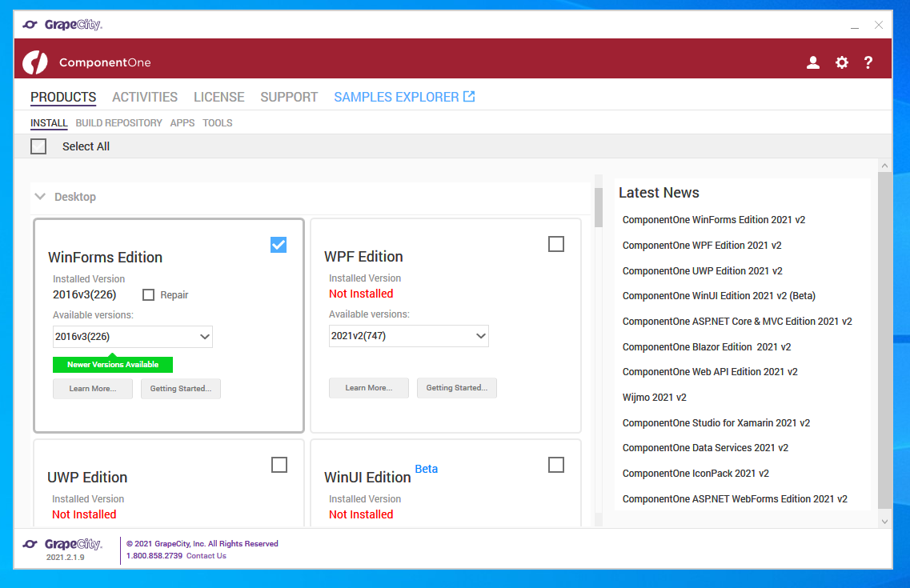This screenshot has height=588, width=910.
Task: Open ComponentOne Blazor Edition 2021 v2 news
Action: point(706,346)
